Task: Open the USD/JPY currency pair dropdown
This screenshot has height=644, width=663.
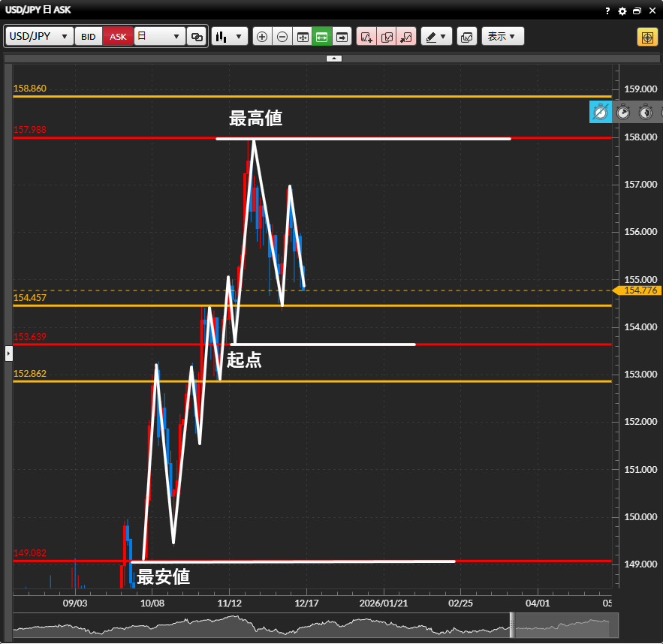Action: coord(40,36)
